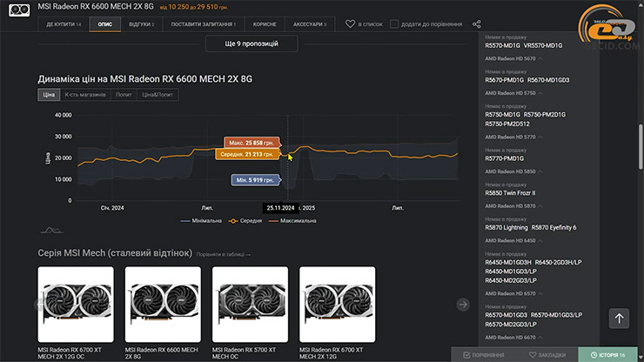Toggle the Мінімальна series in chart legend
This screenshot has width=644, height=362.
tap(201, 220)
